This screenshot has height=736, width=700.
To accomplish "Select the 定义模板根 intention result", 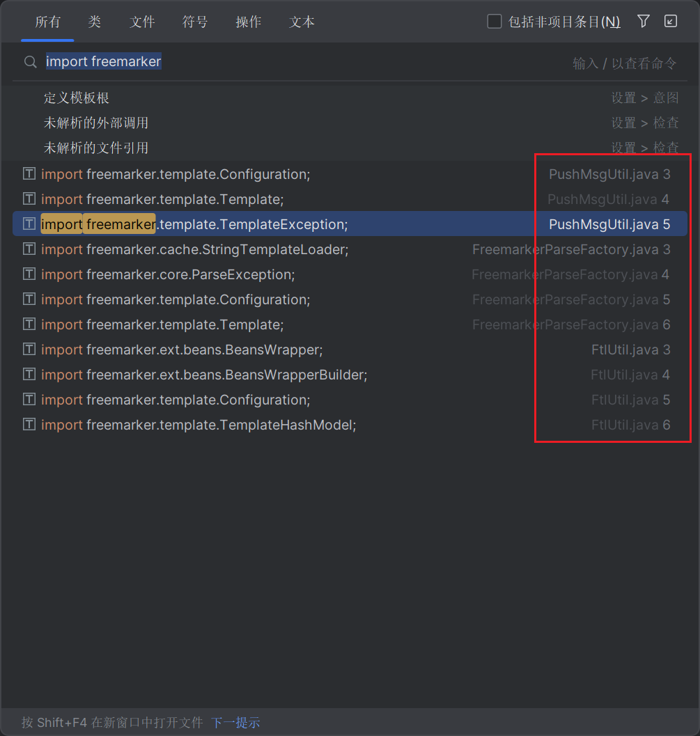I will (77, 98).
